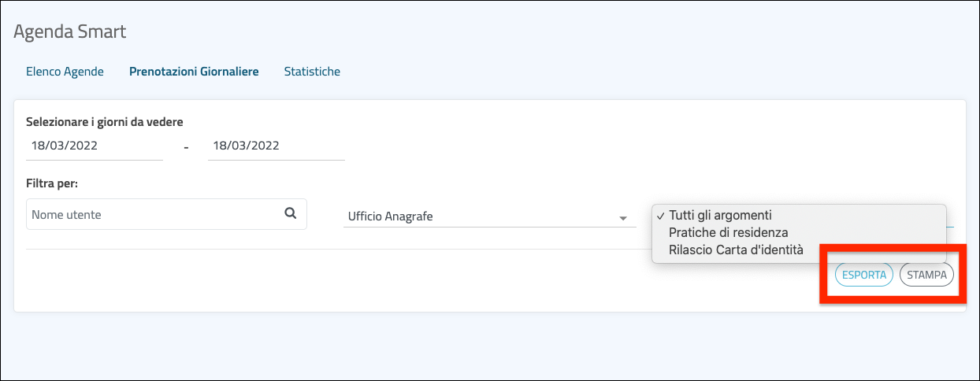Viewport: 980px width, 381px height.
Task: Click the start date field
Action: 94,146
